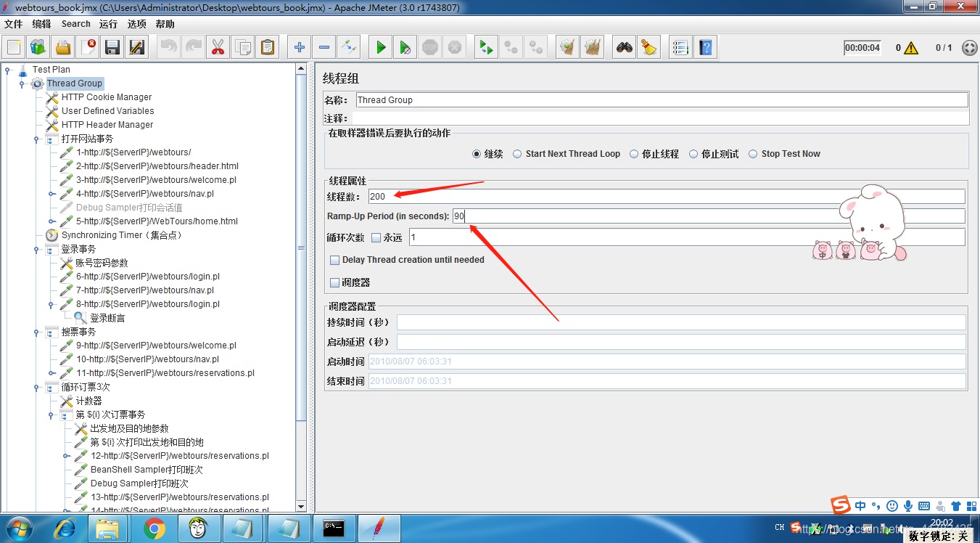This screenshot has width=980, height=543.
Task: Collapse the Test Plan tree node
Action: coord(7,70)
